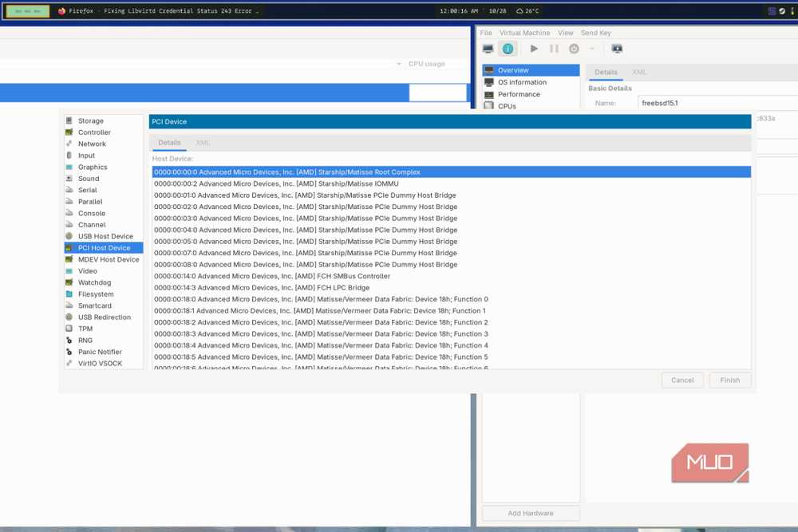
Task: Select the Panic Notifier icon
Action: pyautogui.click(x=69, y=352)
